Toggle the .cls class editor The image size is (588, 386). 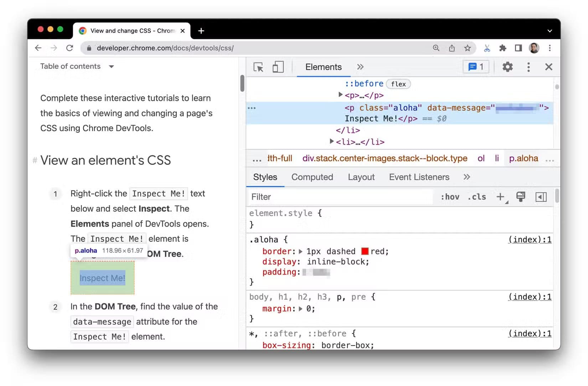coord(477,197)
